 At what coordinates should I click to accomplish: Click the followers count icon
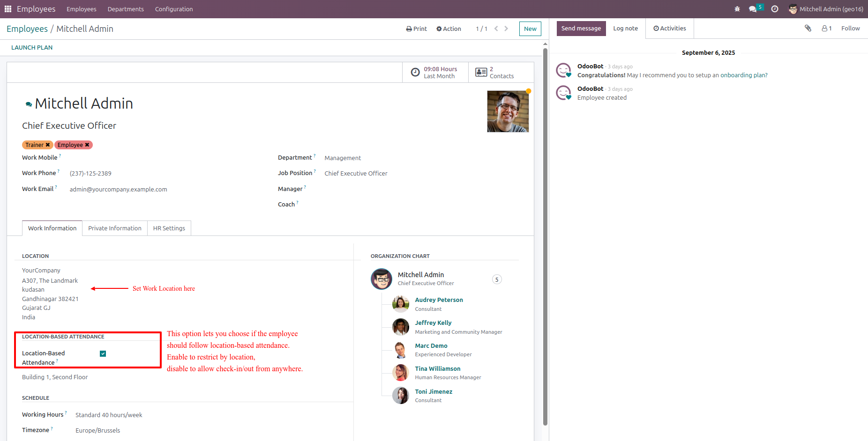tap(827, 28)
